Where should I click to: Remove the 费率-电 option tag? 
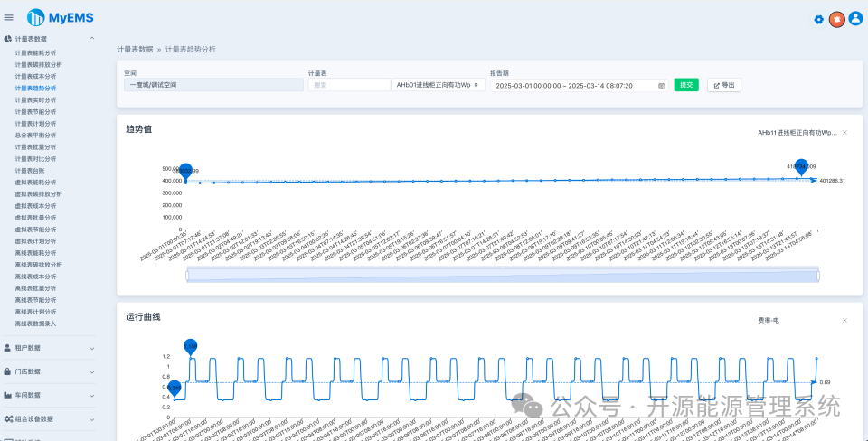[x=844, y=321]
